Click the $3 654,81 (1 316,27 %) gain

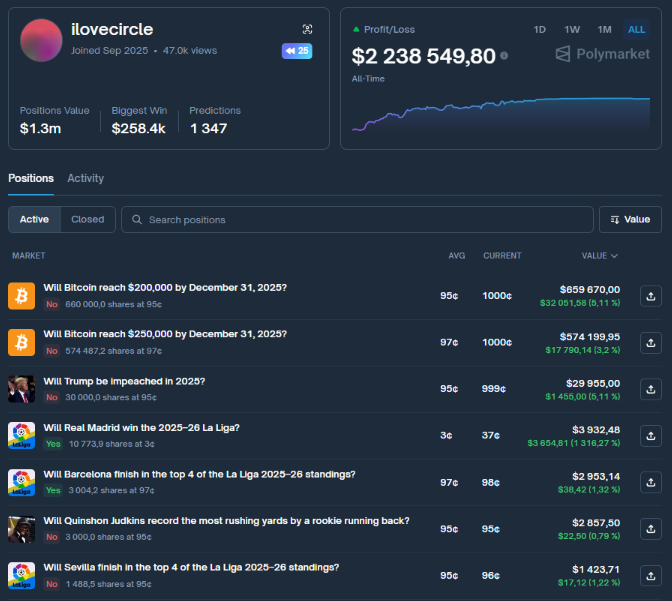(573, 443)
